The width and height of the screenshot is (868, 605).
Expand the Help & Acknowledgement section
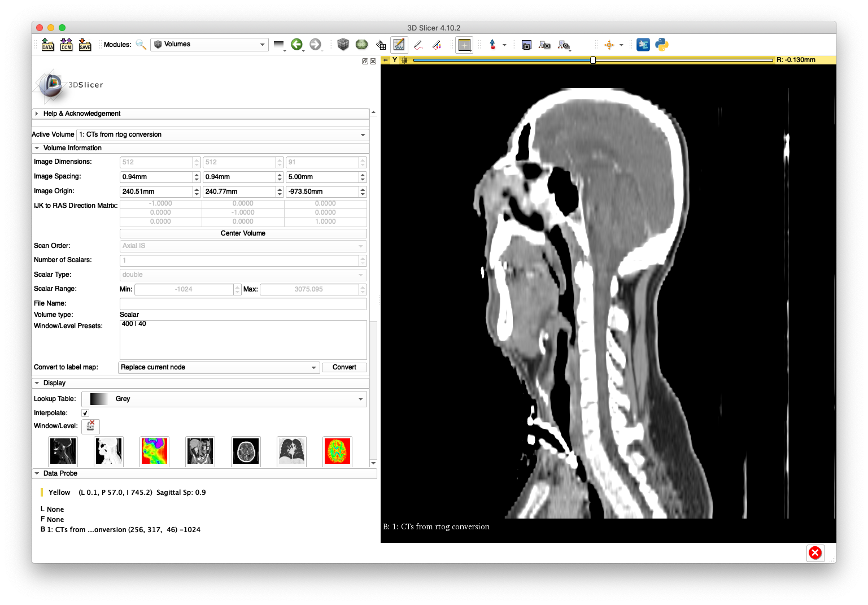82,114
